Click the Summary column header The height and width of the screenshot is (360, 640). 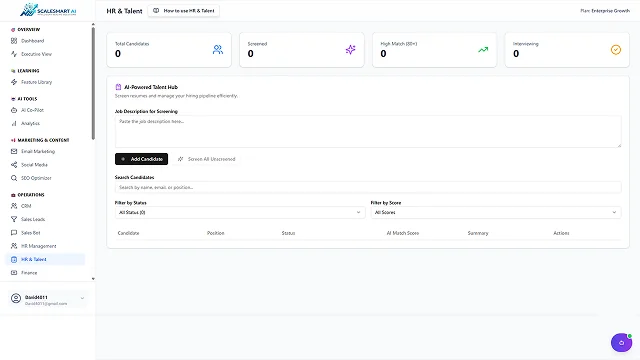478,233
